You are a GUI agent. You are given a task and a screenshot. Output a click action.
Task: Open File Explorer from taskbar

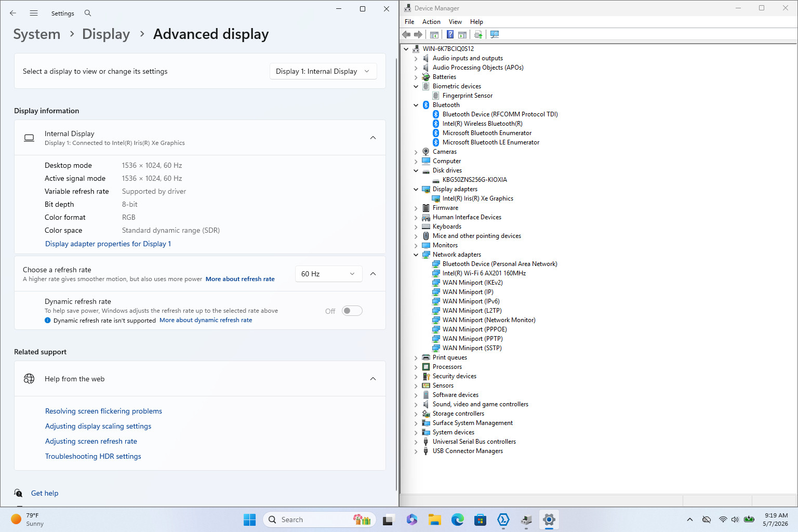[435, 520]
